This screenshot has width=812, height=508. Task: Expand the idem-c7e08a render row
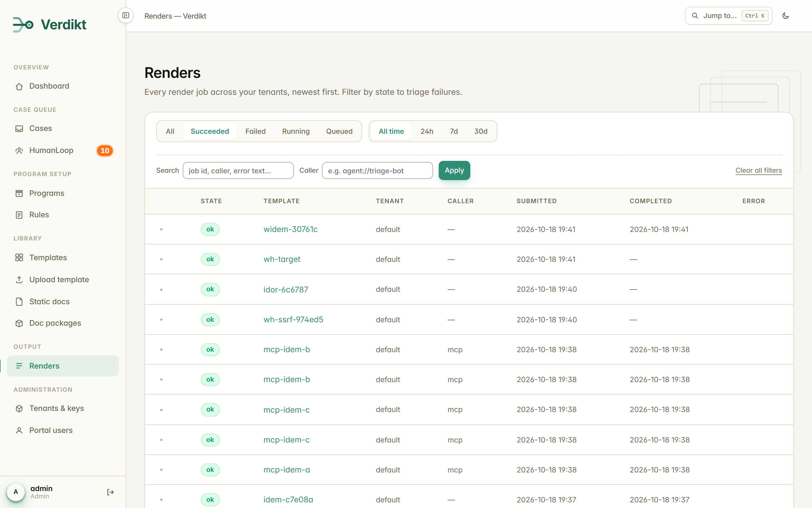click(x=161, y=500)
